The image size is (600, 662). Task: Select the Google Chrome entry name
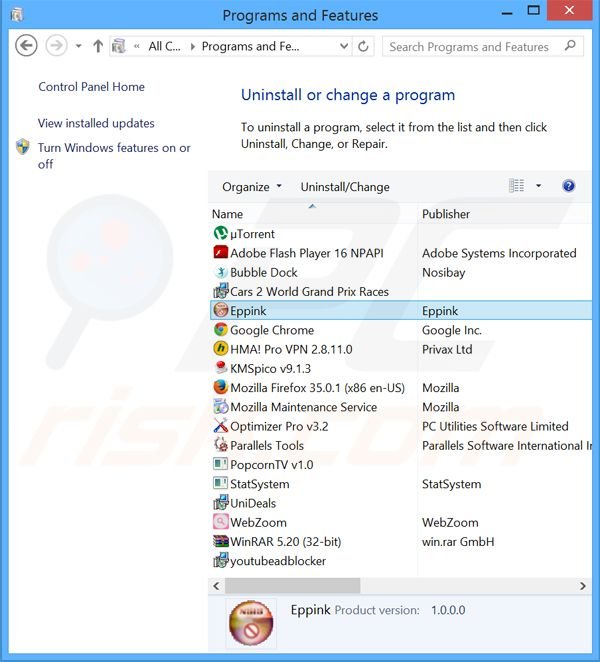(272, 330)
